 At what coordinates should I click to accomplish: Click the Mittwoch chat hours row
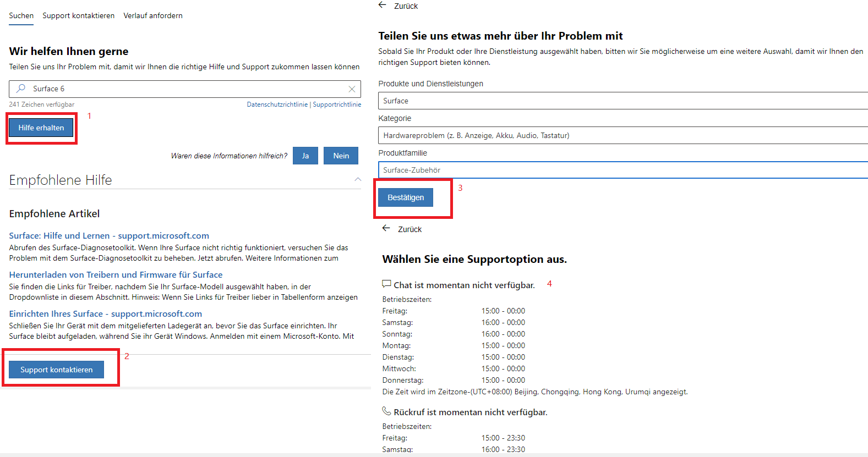click(x=454, y=368)
